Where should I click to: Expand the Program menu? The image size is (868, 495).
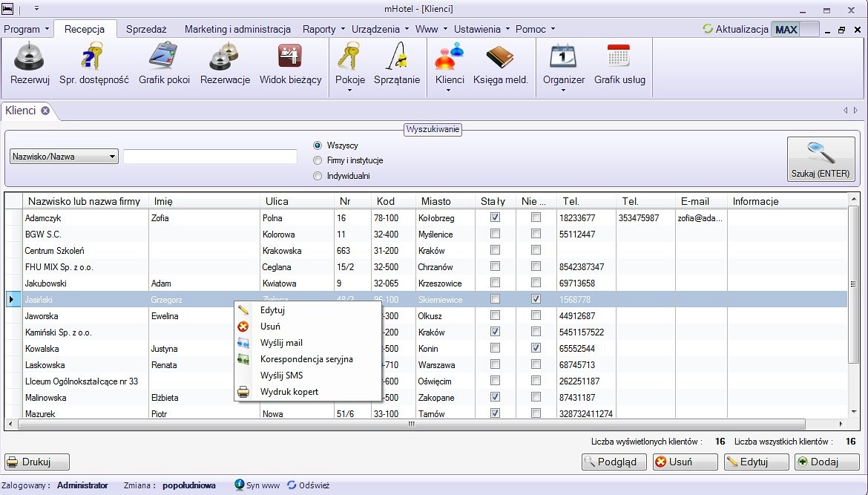point(26,30)
